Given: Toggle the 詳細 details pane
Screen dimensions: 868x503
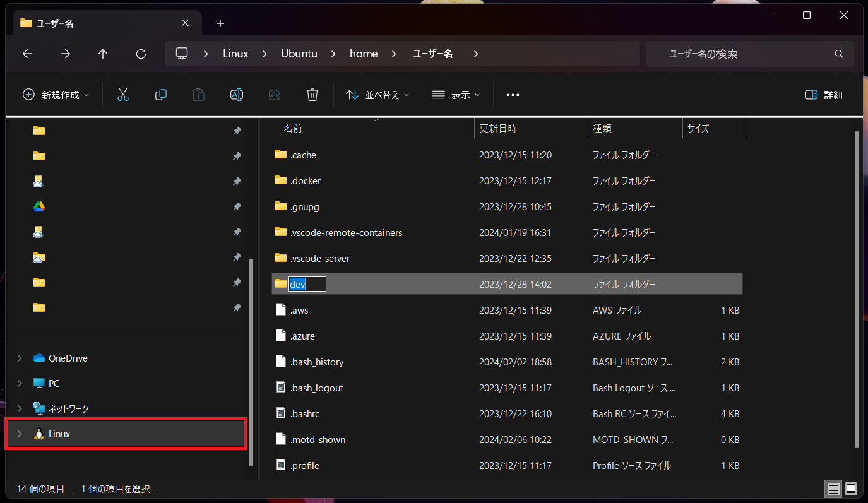Looking at the screenshot, I should coord(824,95).
